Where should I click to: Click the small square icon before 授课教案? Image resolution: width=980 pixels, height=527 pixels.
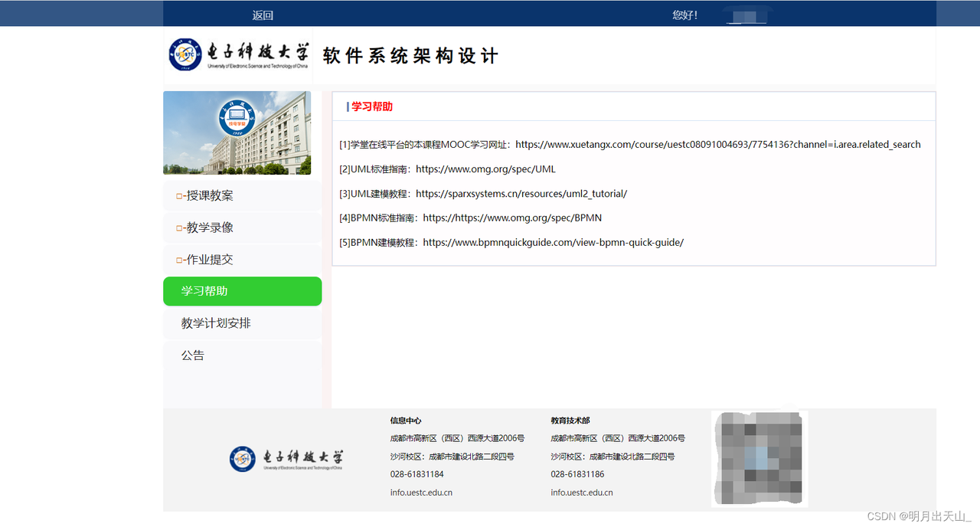(179, 196)
